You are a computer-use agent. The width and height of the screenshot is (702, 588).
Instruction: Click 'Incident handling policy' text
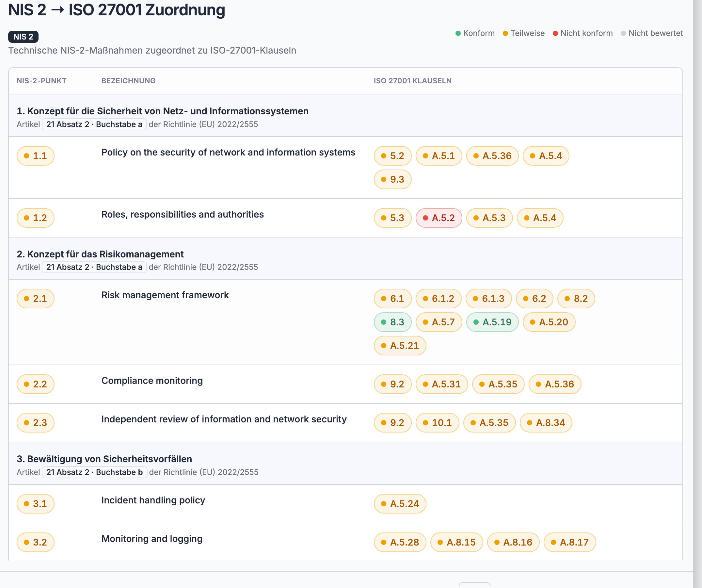[x=153, y=500]
